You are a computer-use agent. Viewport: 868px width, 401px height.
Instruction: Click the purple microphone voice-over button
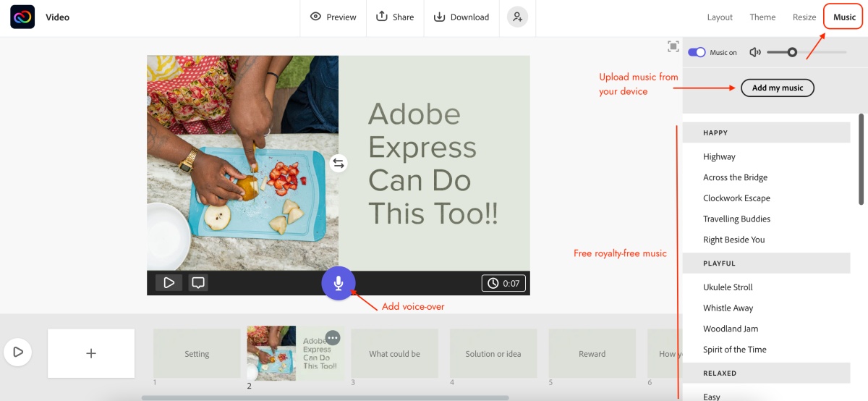tap(339, 283)
